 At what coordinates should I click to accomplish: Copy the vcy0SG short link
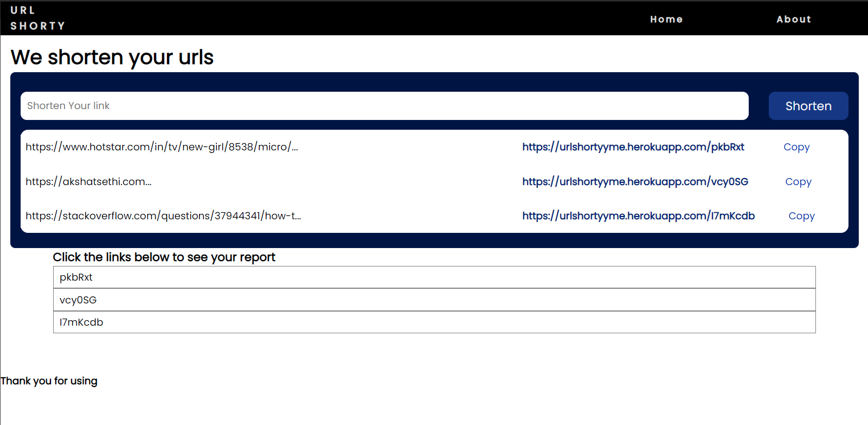[x=798, y=182]
